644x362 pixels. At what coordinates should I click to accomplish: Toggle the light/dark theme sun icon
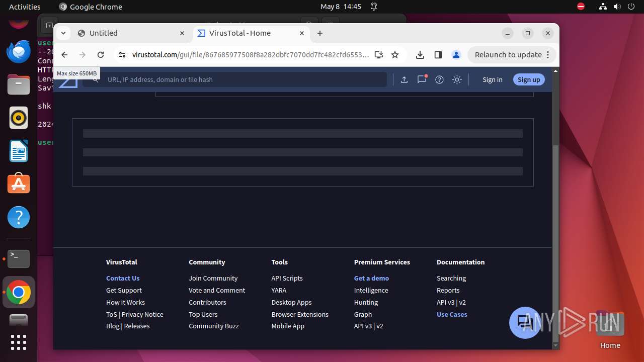click(457, 79)
